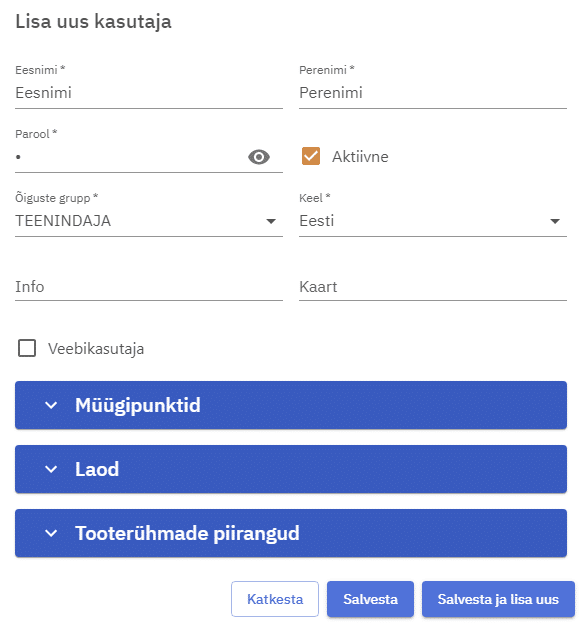The image size is (585, 628).
Task: Focus the Eesnimi input field
Action: 149,93
